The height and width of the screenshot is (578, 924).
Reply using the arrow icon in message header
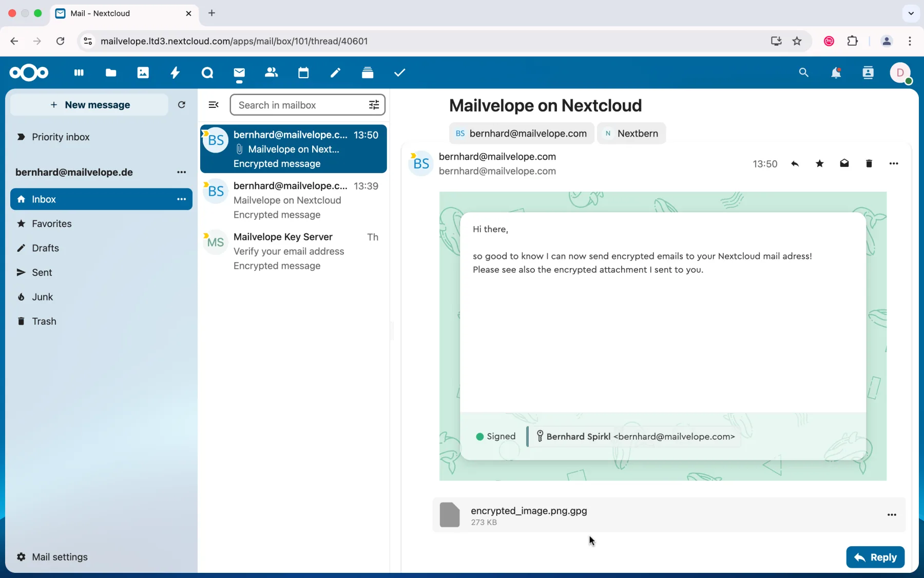795,164
